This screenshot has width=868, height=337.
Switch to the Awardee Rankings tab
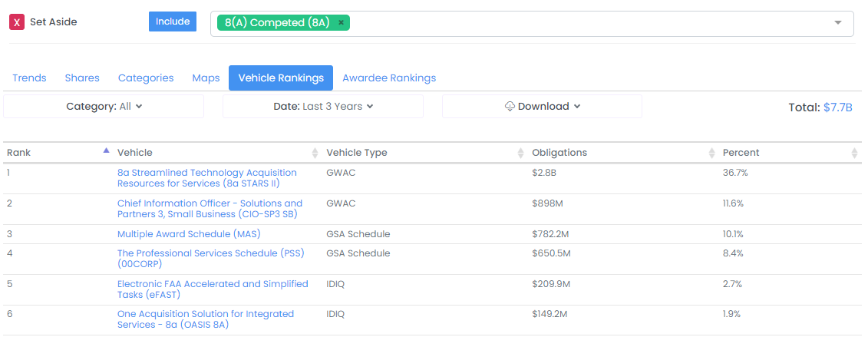389,78
